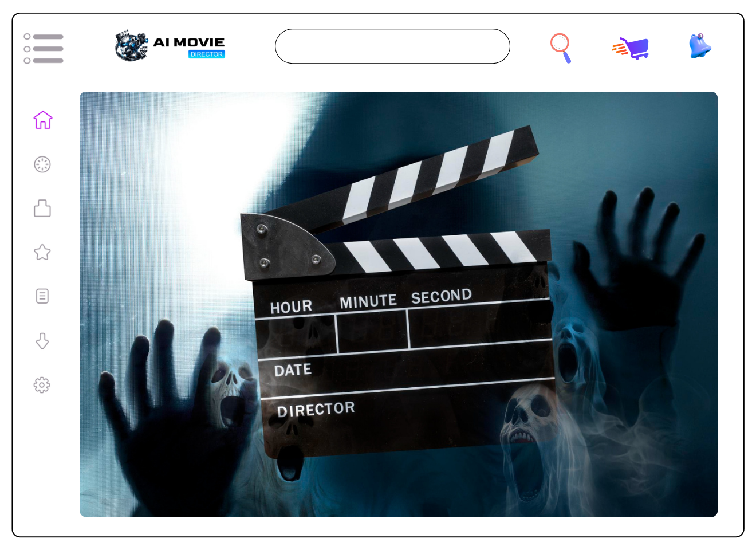The width and height of the screenshot is (756, 550).
Task: Open the document page sidebar icon
Action: click(42, 296)
